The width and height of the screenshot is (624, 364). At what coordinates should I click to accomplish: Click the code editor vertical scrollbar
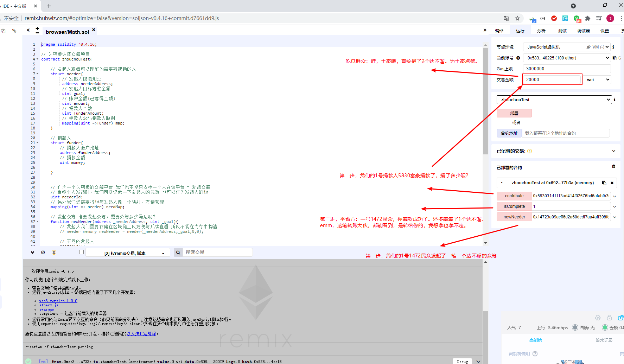click(x=485, y=101)
